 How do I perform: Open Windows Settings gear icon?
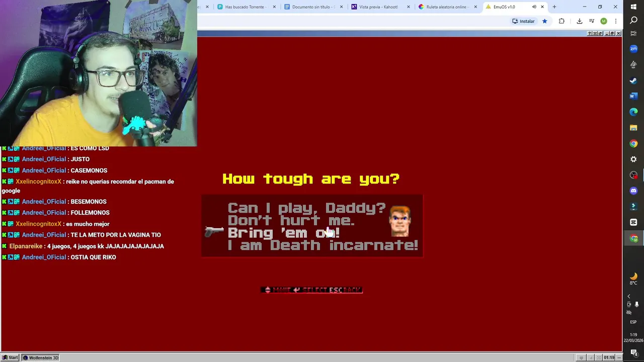pos(633,159)
